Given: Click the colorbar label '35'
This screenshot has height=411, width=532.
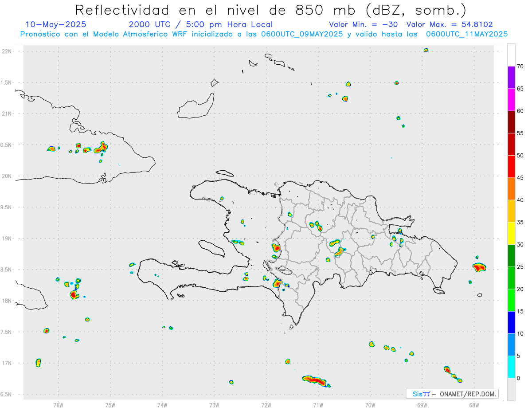Looking at the screenshot, I should point(520,223).
